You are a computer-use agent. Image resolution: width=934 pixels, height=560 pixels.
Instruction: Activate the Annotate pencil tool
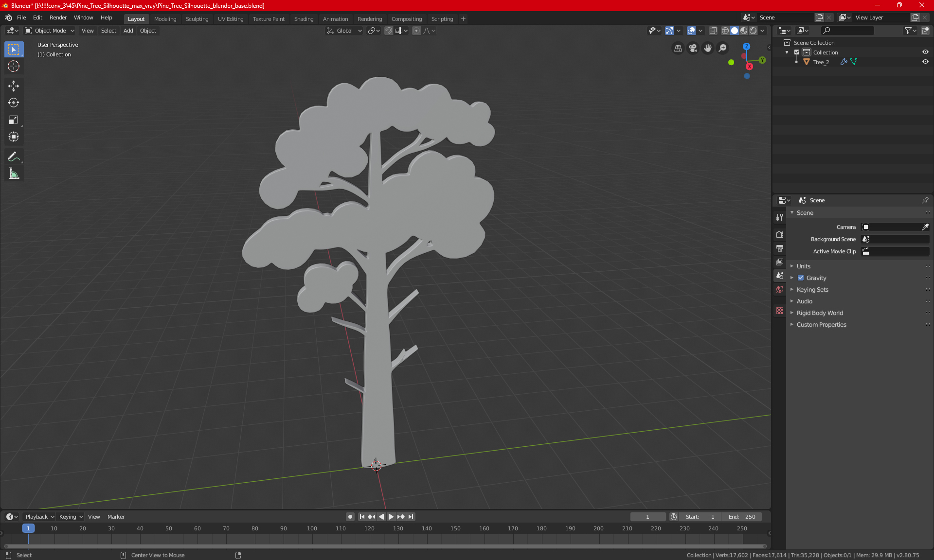[x=14, y=157]
